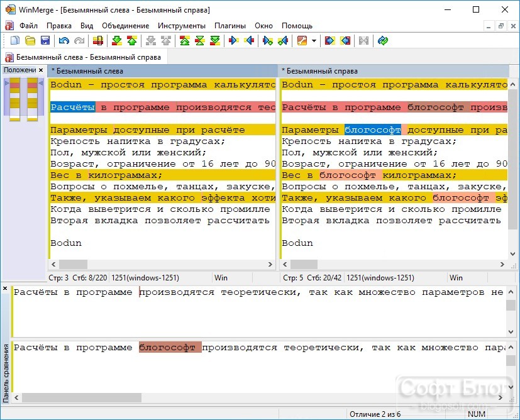Viewport: 520px width, 420px height.
Task: Click right pane vertical scrollbar up arrow
Action: tap(512, 84)
